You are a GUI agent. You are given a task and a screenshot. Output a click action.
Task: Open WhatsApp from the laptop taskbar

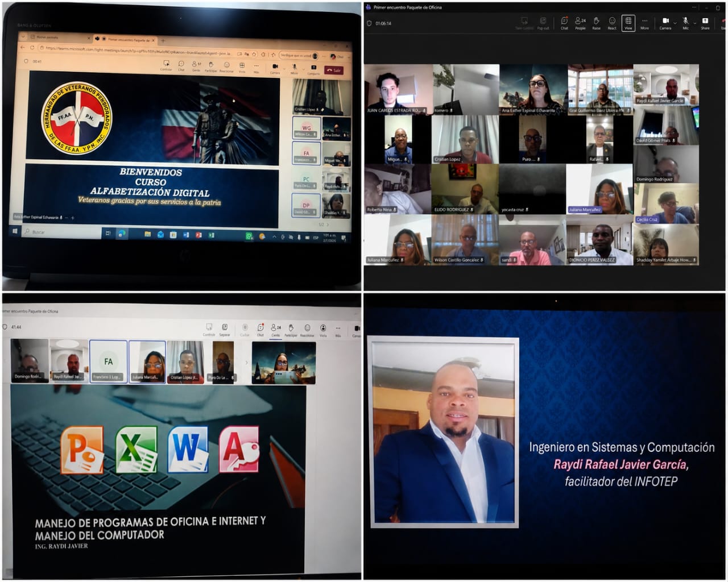click(x=249, y=236)
